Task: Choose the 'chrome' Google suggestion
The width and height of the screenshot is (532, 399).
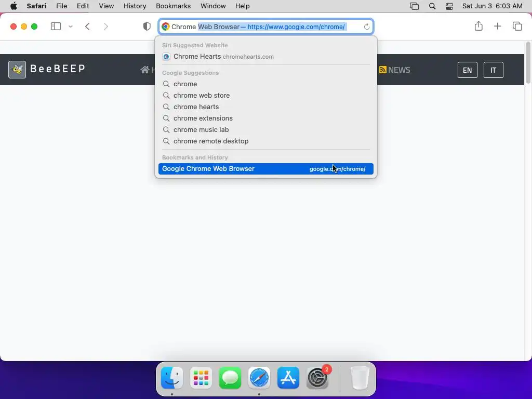Action: coord(266,84)
